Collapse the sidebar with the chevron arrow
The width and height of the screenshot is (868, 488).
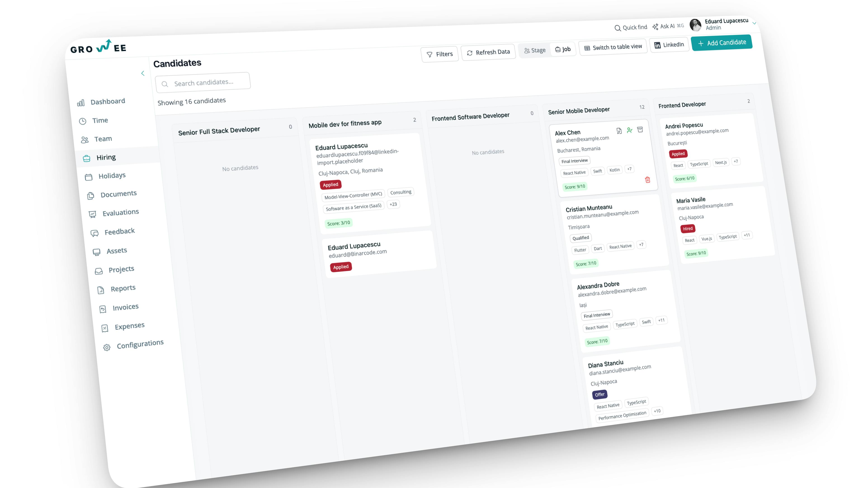pos(143,73)
